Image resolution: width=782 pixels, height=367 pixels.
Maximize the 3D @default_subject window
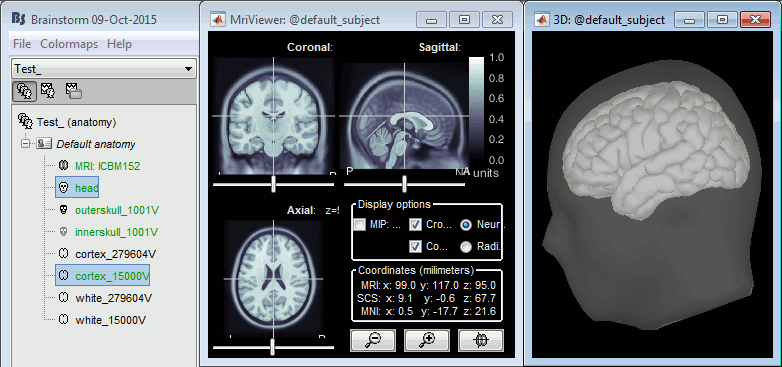722,20
